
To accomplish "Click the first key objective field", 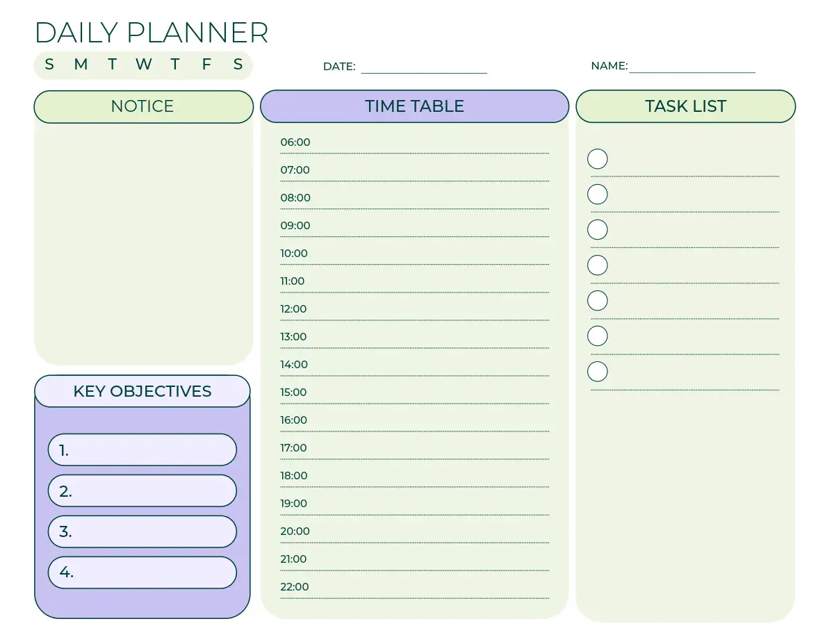I will point(142,450).
